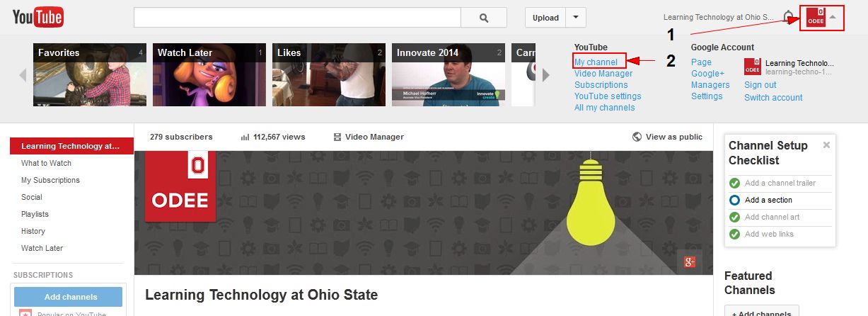The image size is (868, 316).
Task: Click the View as public globe
Action: 637,137
